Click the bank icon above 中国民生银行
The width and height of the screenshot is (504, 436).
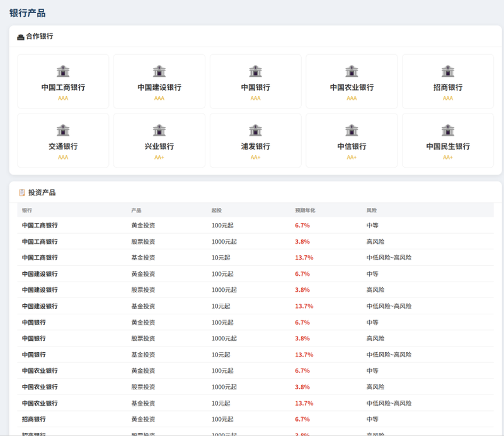[x=448, y=130]
